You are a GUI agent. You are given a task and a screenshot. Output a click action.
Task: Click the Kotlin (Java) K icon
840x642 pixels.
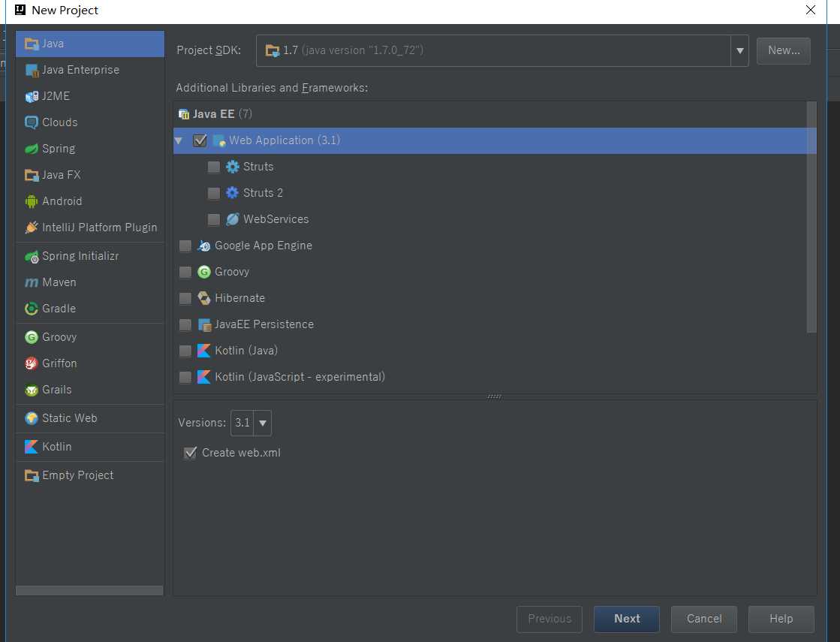tap(203, 351)
